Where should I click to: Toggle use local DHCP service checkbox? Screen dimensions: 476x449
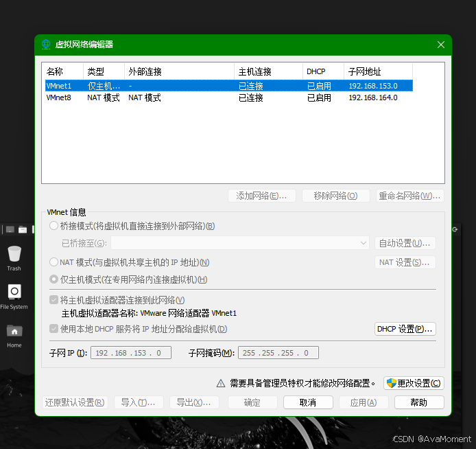click(53, 329)
